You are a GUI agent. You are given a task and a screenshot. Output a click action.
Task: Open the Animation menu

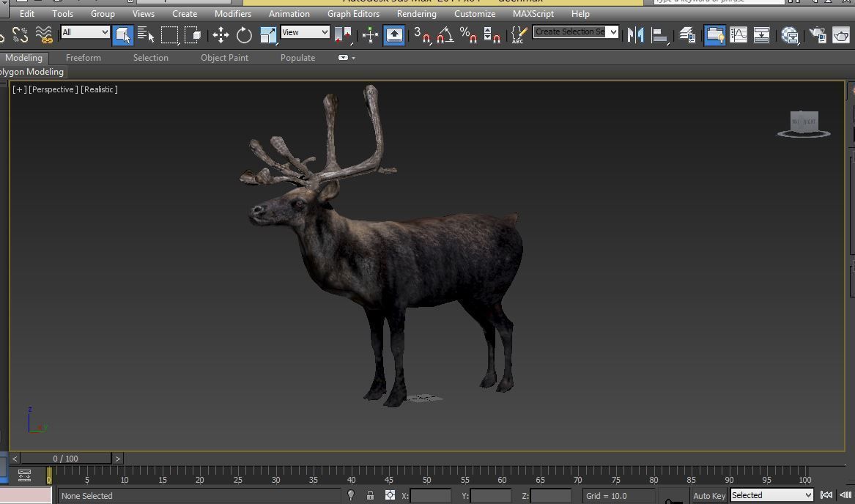pos(289,14)
